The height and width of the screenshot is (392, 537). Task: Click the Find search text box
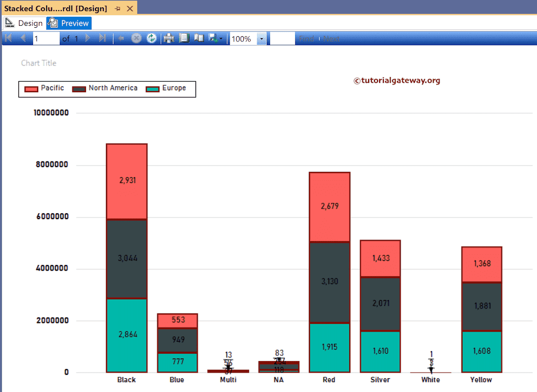pos(282,38)
